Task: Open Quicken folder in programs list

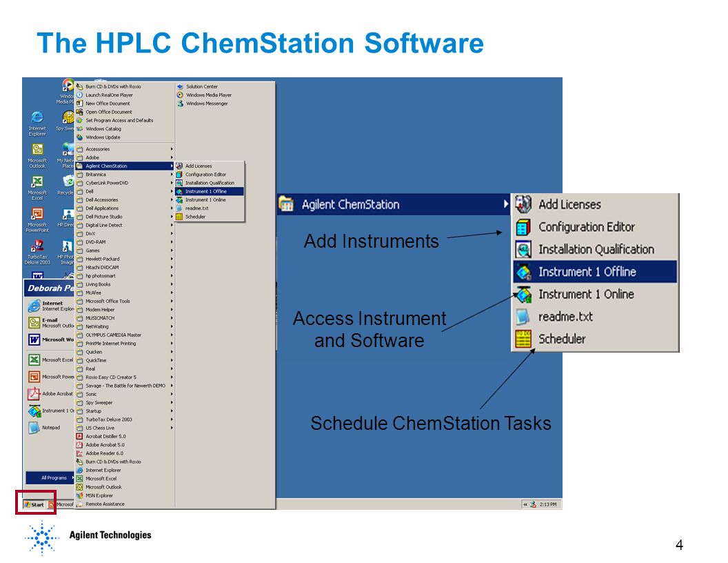Action: (124, 352)
